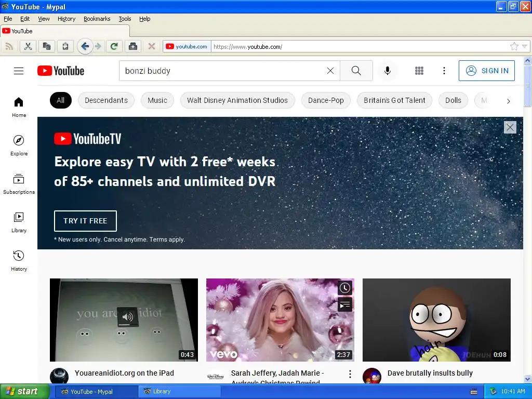Go back with the browser Back arrow
Viewport: 532px width, 399px height.
pos(85,46)
